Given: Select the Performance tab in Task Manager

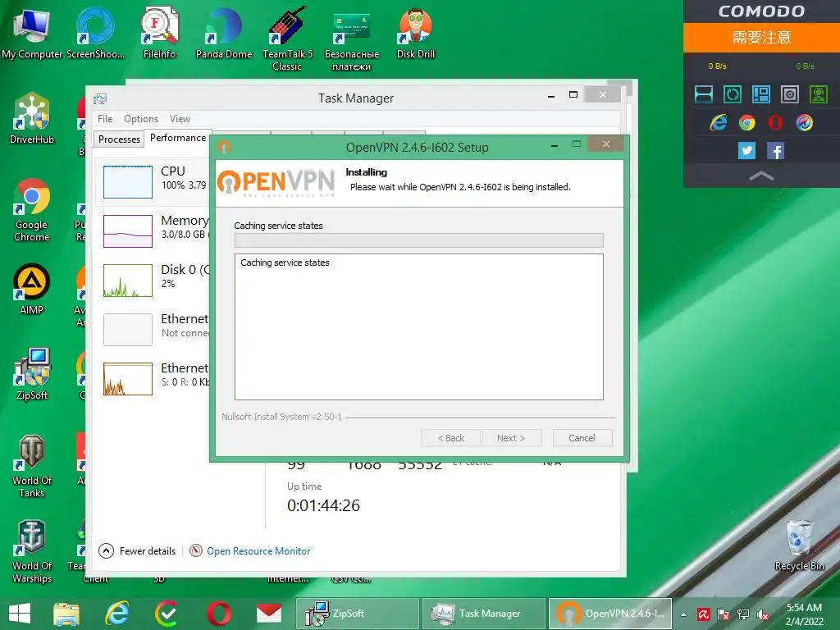Looking at the screenshot, I should tap(178, 138).
